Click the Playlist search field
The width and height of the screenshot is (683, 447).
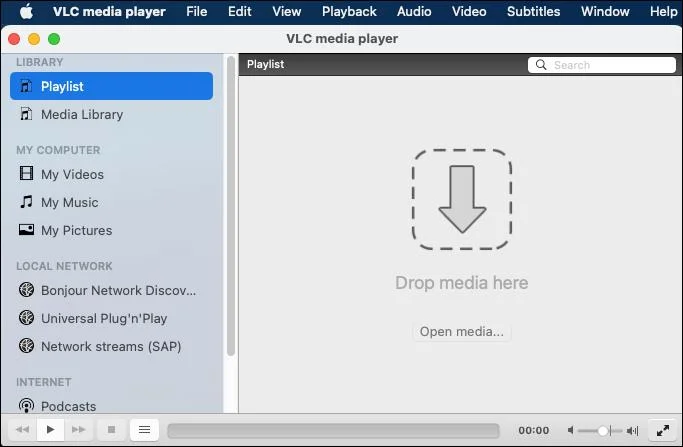[x=602, y=65]
